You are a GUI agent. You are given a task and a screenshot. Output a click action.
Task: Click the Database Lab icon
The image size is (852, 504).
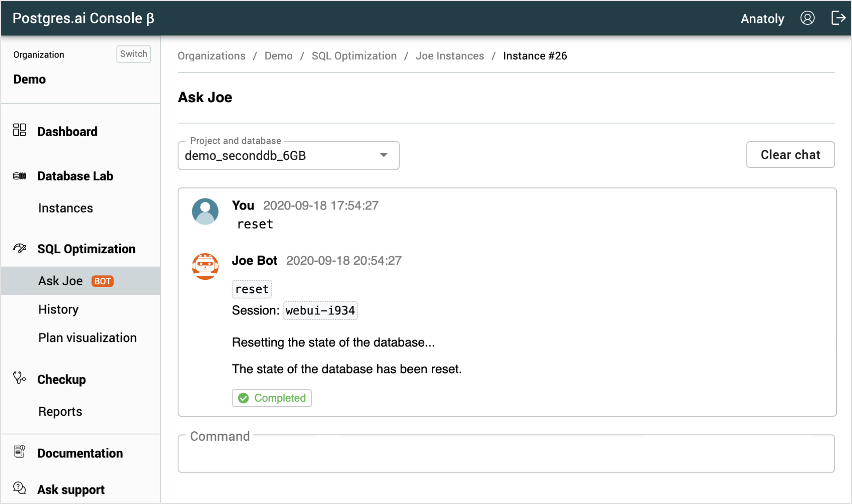pos(19,176)
